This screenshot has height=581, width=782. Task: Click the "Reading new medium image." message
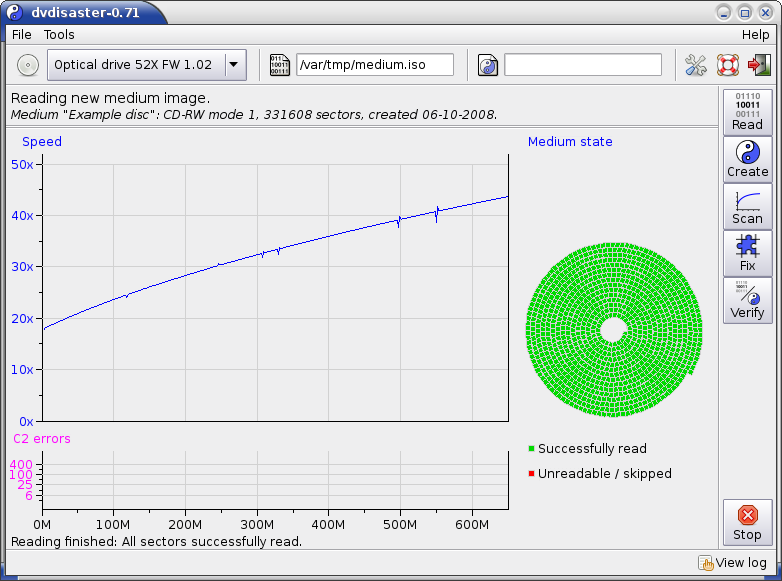point(110,98)
